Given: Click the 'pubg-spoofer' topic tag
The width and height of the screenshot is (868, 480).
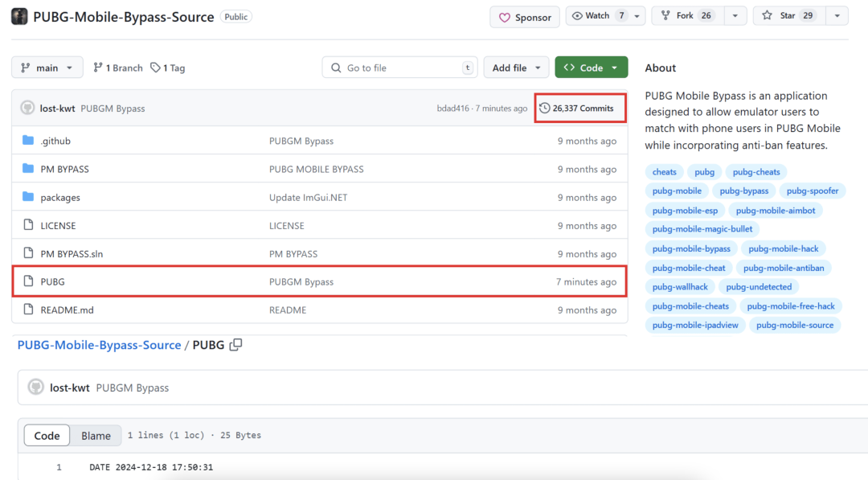Looking at the screenshot, I should tap(812, 191).
